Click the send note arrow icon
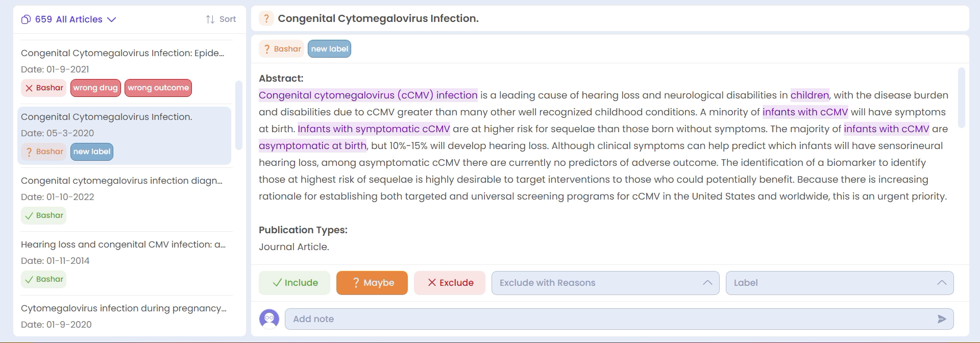Viewport: 980px width, 343px height. point(942,319)
